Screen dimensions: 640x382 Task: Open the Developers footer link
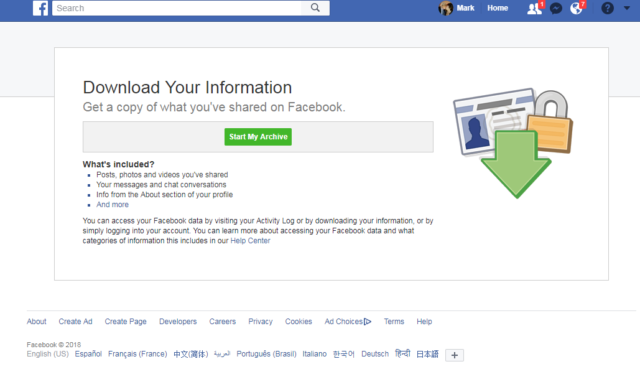coord(178,322)
